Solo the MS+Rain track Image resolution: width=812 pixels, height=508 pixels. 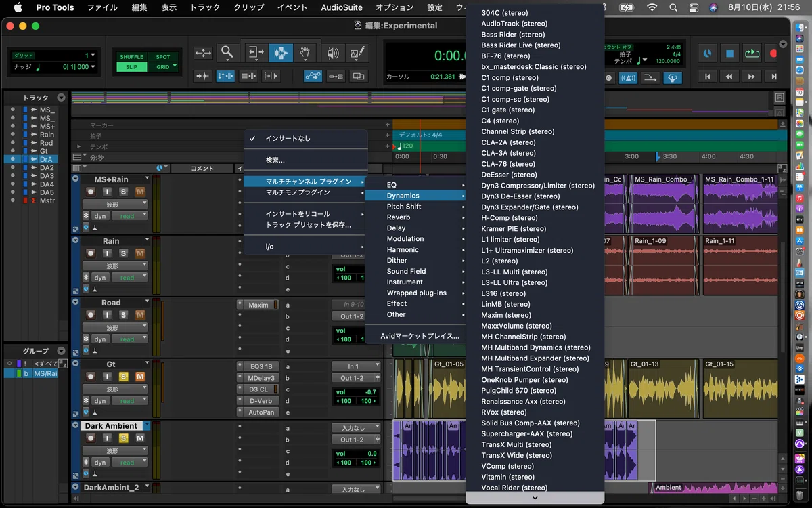point(123,192)
